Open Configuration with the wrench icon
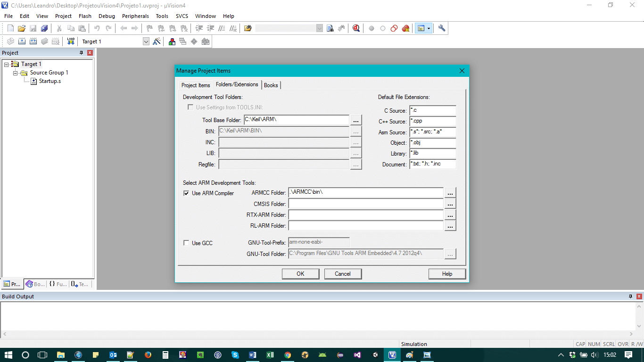The image size is (644, 362). point(442,28)
